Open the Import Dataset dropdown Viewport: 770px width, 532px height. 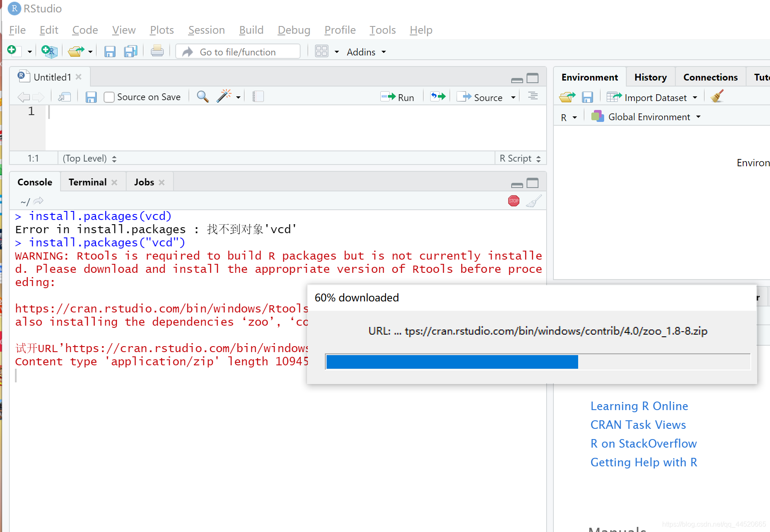652,98
